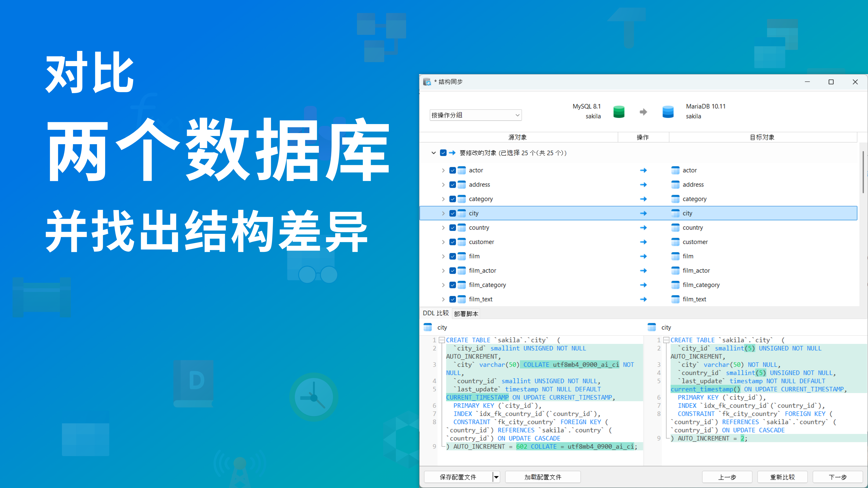Click the sync arrow in the actor row

pyautogui.click(x=643, y=170)
